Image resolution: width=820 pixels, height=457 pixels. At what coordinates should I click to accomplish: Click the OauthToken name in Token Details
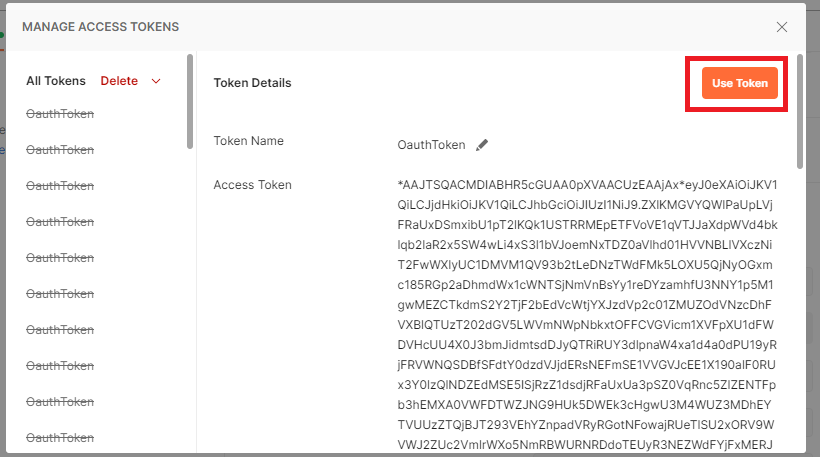click(x=431, y=145)
